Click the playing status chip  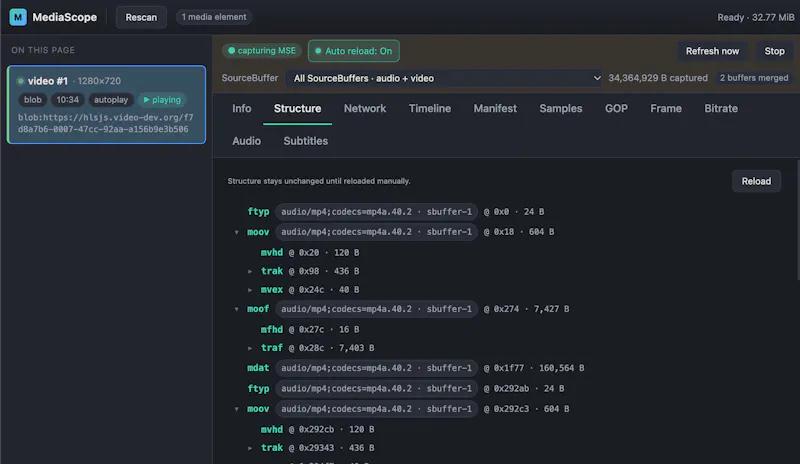click(x=162, y=100)
